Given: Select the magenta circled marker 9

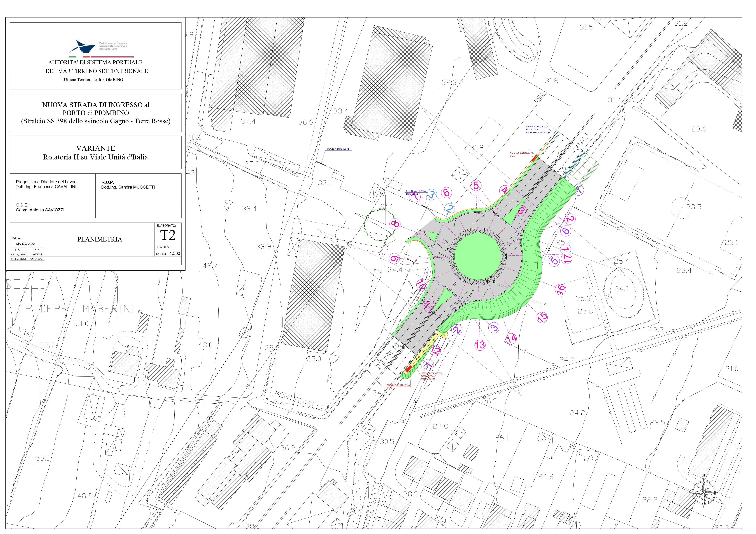Looking at the screenshot, I should 395,258.
